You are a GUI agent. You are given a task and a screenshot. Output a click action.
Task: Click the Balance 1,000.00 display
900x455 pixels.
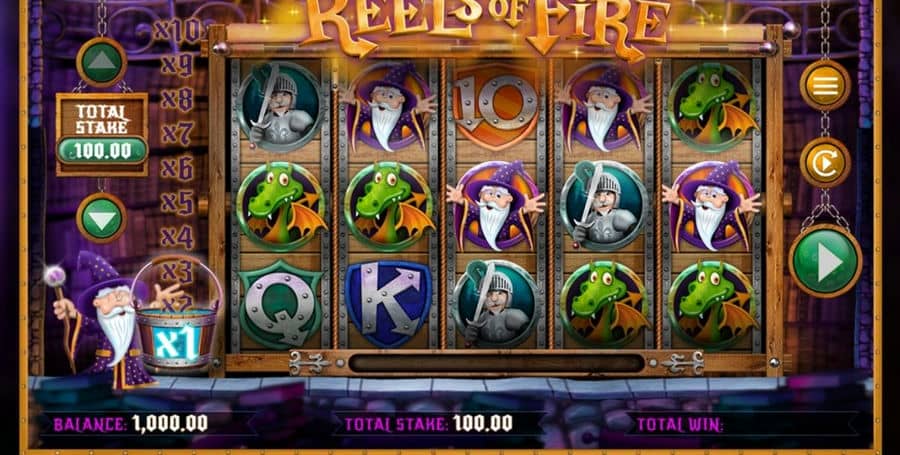point(131,424)
